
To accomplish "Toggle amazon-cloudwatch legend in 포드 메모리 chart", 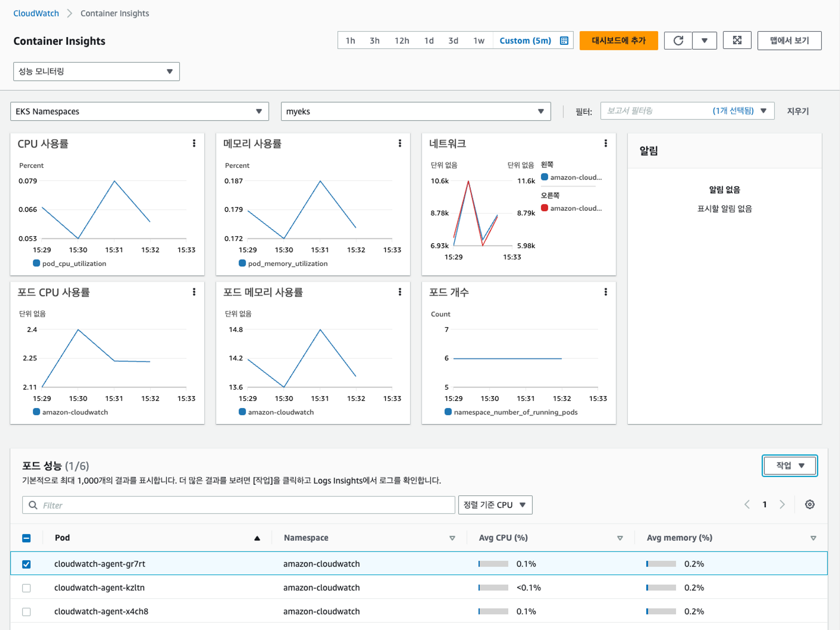I will click(x=276, y=412).
